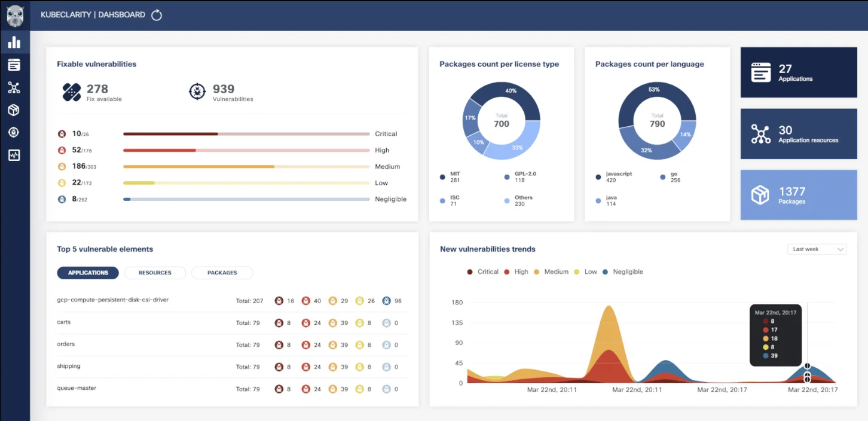Open the Application resources network sidebar icon
Viewport: 868px width, 421px height.
pos(14,87)
